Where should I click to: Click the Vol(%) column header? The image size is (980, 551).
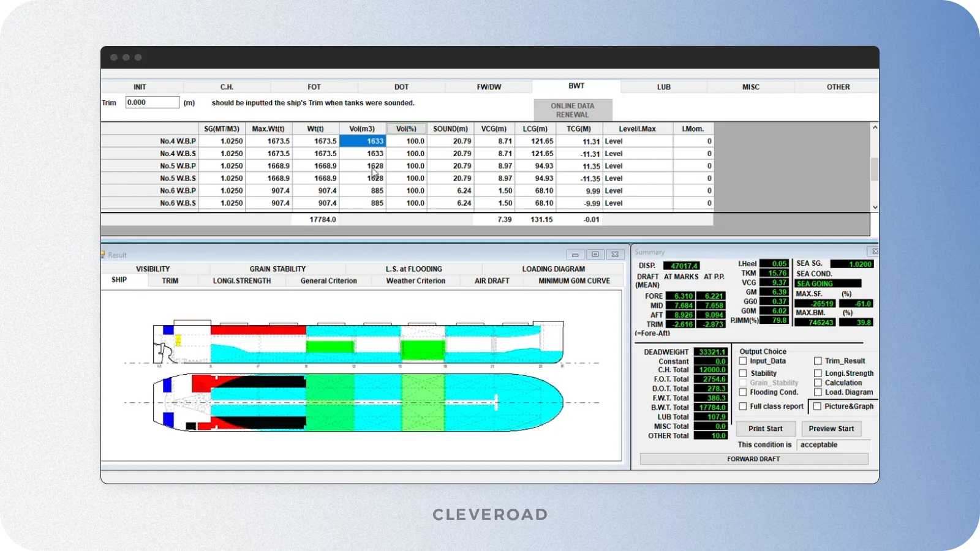(x=406, y=129)
